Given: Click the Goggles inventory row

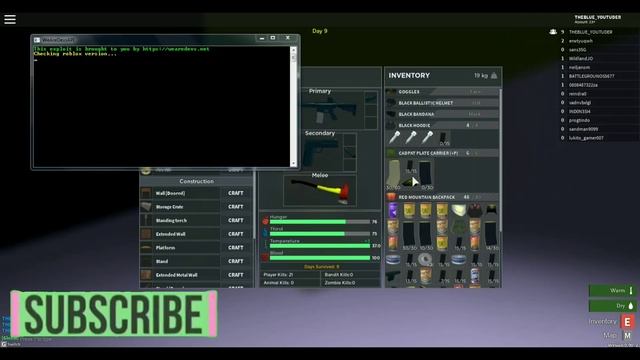Looking at the screenshot, I should 442,92.
